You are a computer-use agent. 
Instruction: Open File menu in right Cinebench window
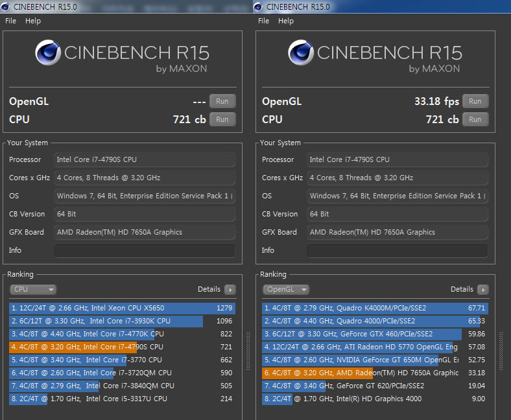(x=264, y=21)
